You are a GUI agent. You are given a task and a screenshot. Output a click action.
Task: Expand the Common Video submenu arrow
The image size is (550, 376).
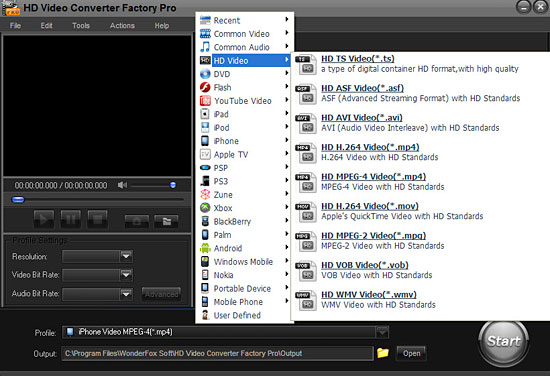coord(287,33)
